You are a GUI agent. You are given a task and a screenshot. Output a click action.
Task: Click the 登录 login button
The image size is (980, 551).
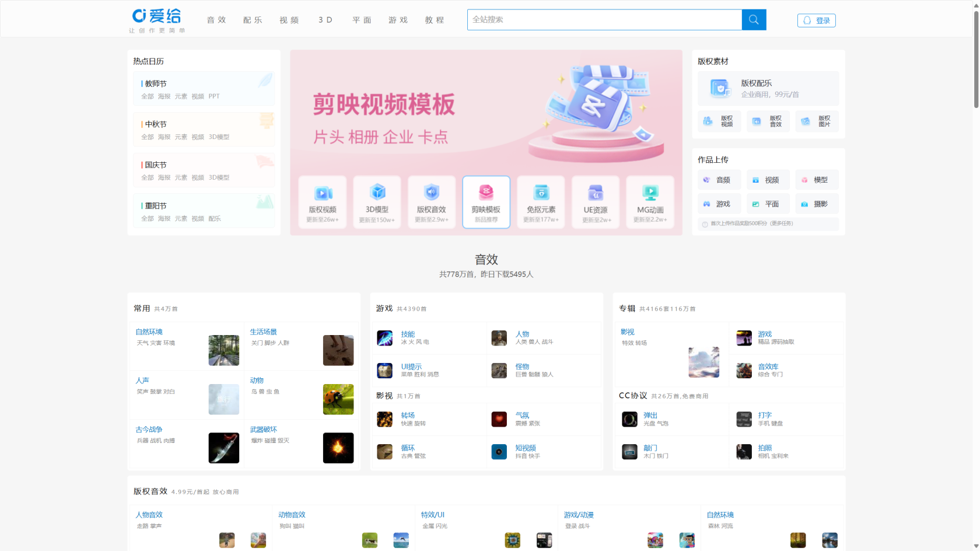click(816, 20)
